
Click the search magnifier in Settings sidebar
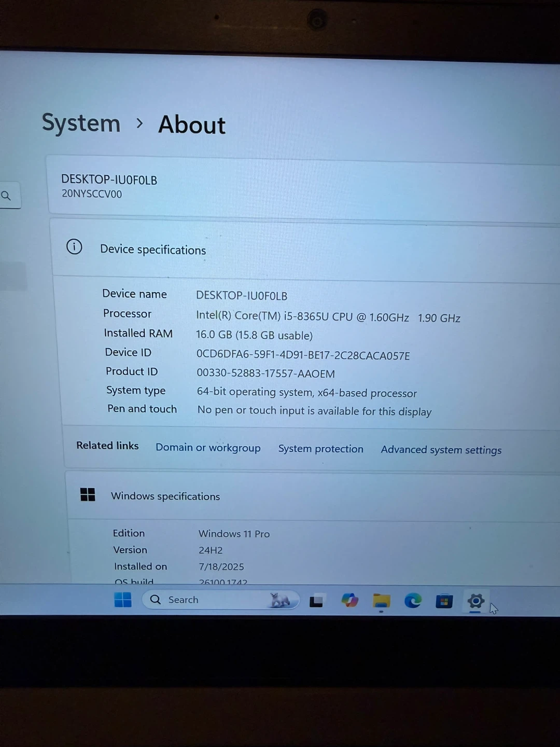tap(6, 196)
